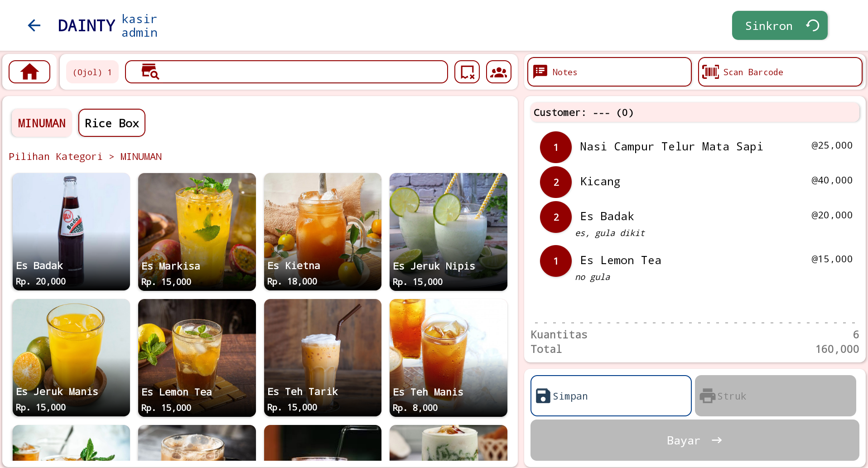Click the Sinkron refresh icon
The width and height of the screenshot is (868, 468).
(813, 25)
